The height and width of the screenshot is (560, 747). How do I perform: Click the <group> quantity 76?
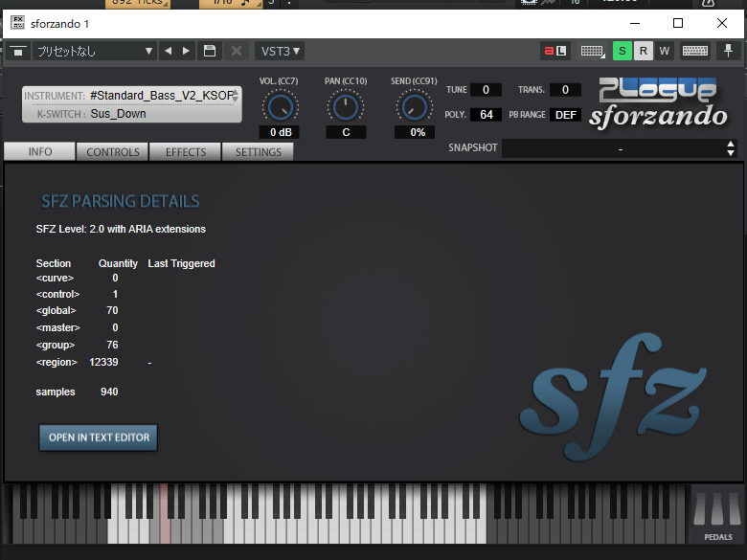[x=112, y=345]
